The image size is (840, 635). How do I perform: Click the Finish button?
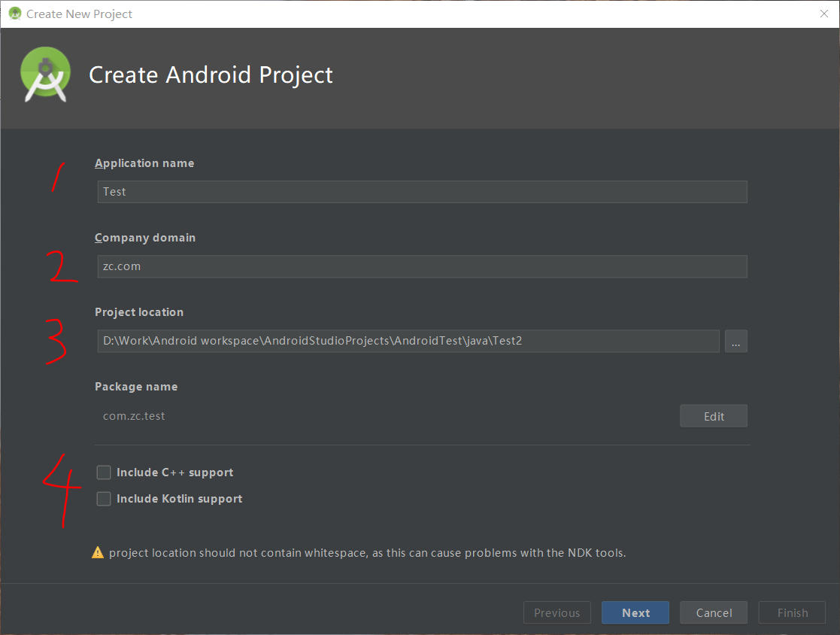793,612
